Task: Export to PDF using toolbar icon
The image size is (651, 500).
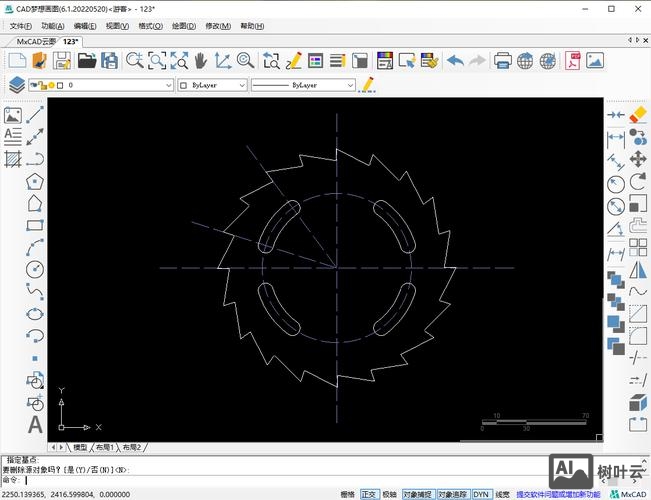Action: click(x=573, y=61)
